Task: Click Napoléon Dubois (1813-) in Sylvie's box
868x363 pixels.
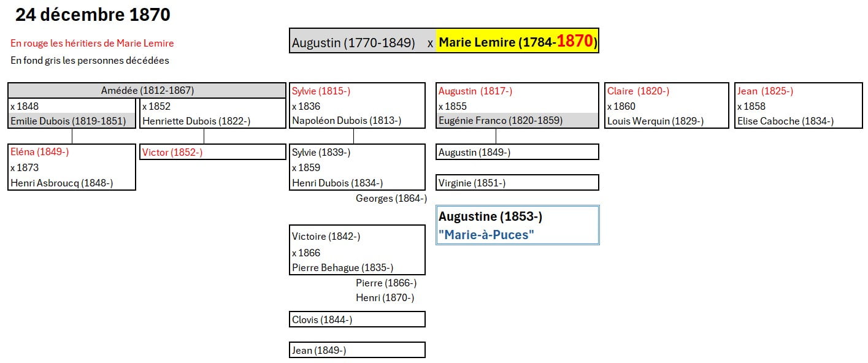Action: pos(347,121)
